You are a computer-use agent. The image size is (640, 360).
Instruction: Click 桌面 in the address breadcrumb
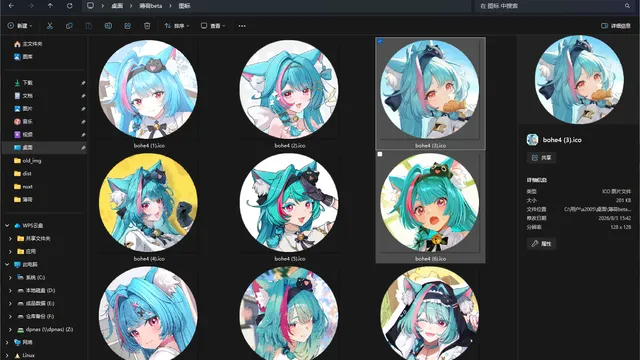pos(117,6)
